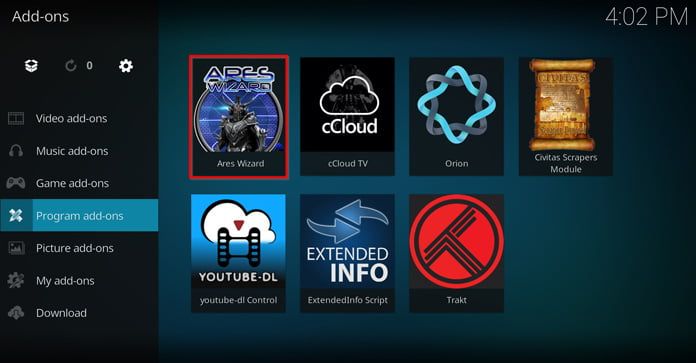Select the Game add-ons controller icon
This screenshot has height=363, width=696.
tap(16, 183)
